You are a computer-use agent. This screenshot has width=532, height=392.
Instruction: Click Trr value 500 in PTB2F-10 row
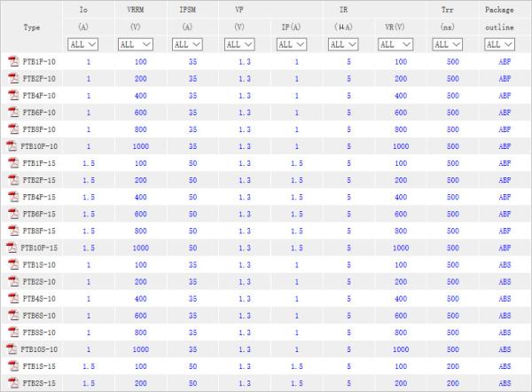453,78
